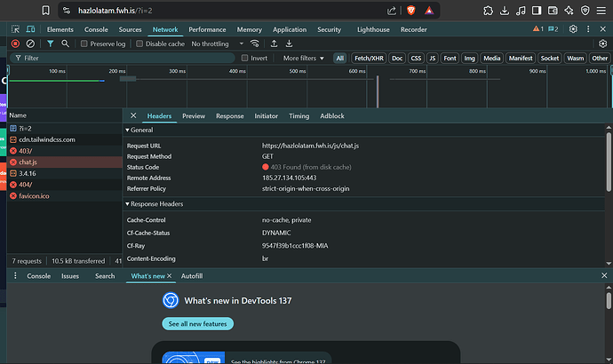Filter requests by Img type

pos(469,59)
